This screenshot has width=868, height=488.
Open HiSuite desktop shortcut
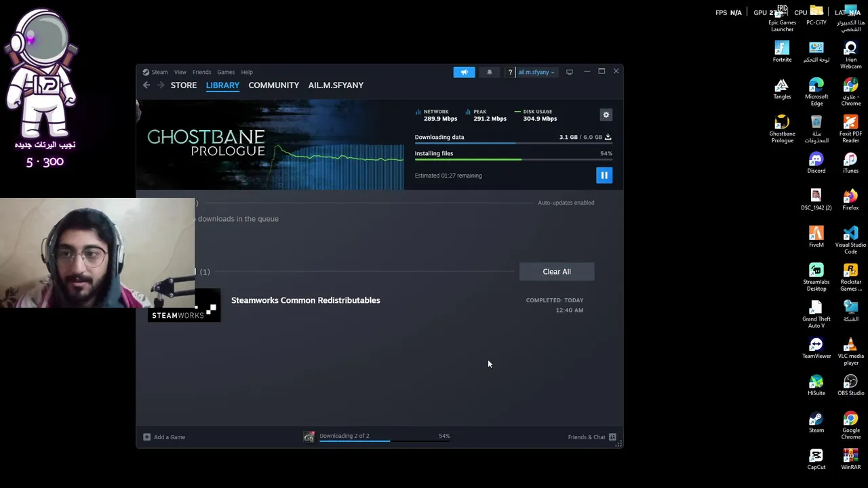coord(816,385)
